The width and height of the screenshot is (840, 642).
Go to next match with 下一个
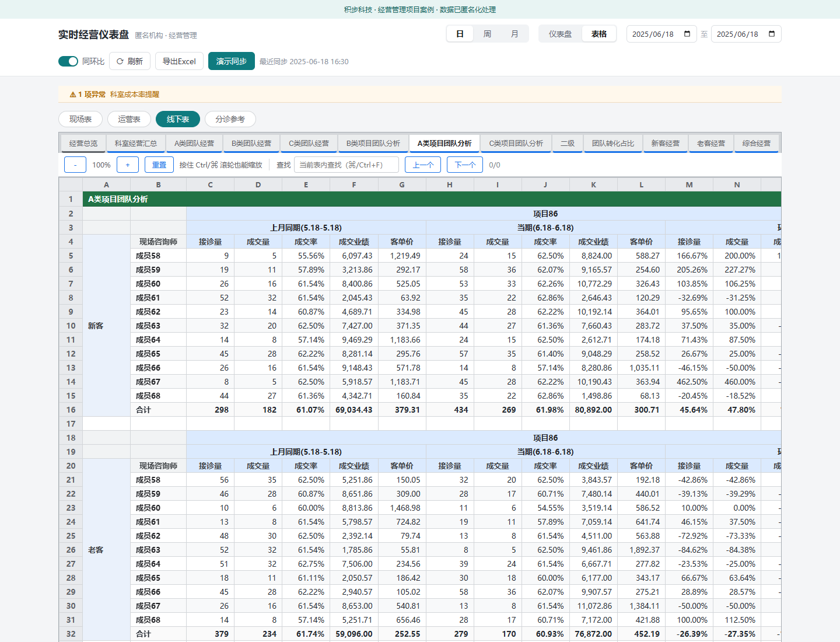click(465, 165)
